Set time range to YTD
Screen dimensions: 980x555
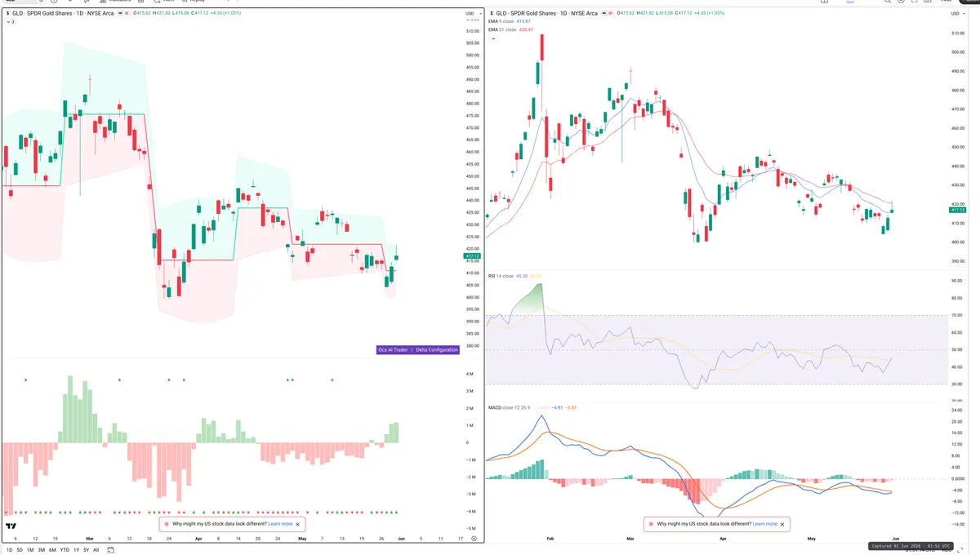pyautogui.click(x=65, y=550)
